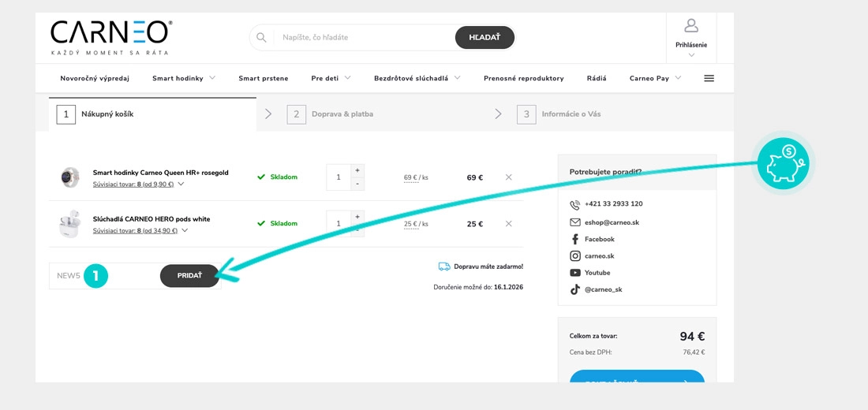Expand the Bezdrôtové slúchadlá menu dropdown
The height and width of the screenshot is (410, 868).
coord(457,78)
